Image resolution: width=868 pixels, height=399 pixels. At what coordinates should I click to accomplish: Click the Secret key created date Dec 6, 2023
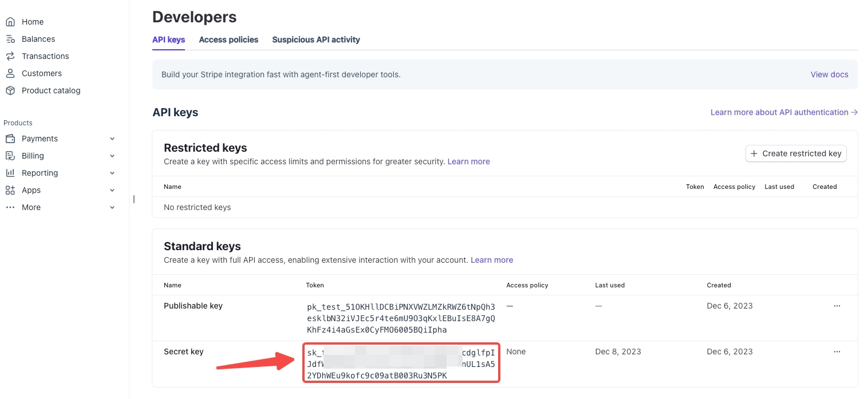click(729, 351)
